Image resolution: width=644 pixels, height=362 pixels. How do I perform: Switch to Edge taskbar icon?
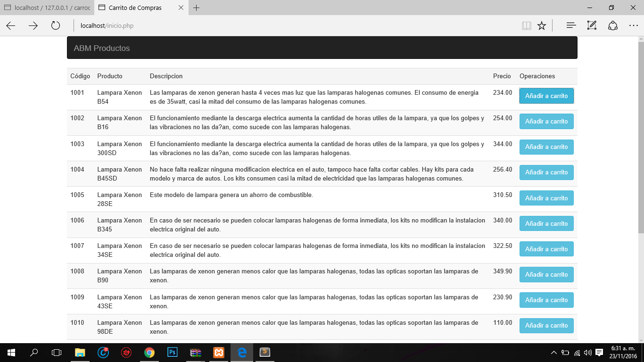[242, 353]
